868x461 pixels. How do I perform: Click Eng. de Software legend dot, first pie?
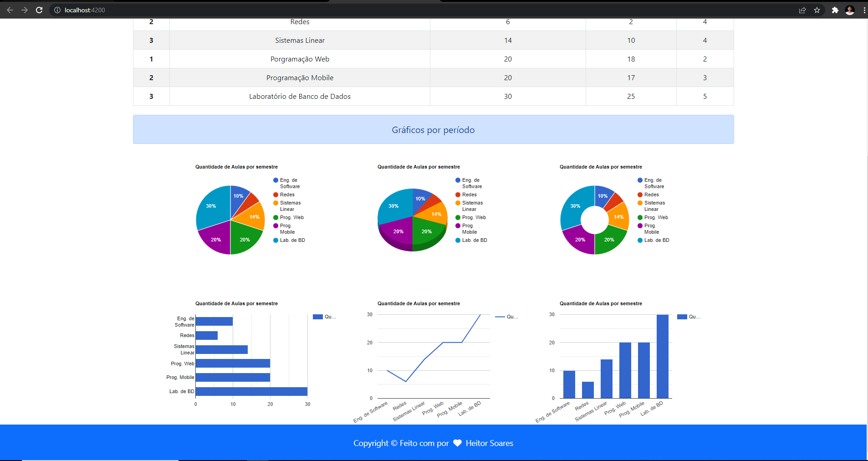(276, 180)
